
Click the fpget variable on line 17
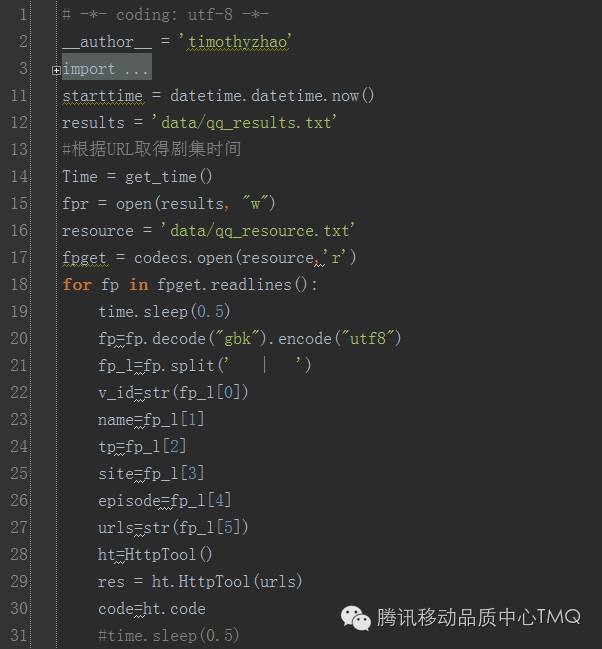coord(84,258)
